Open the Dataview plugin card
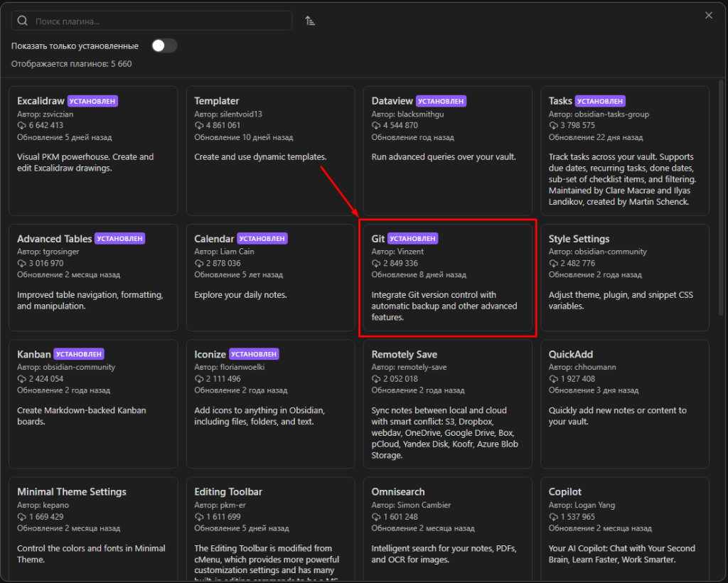Image resolution: width=728 pixels, height=583 pixels. pos(448,151)
